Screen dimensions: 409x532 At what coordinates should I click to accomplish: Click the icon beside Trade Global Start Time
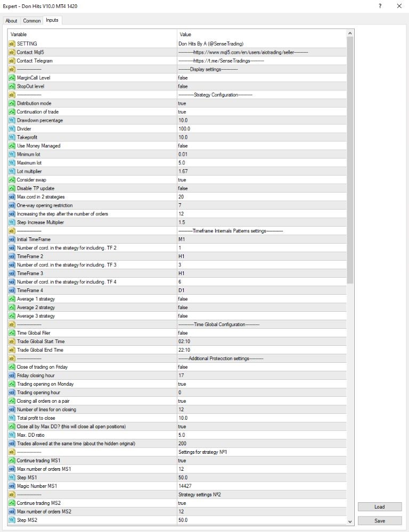[12, 342]
